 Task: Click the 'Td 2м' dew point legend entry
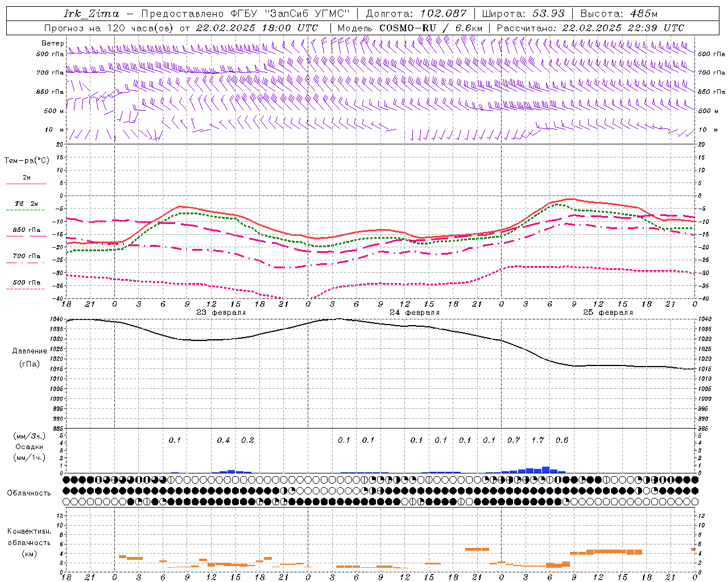click(x=26, y=203)
